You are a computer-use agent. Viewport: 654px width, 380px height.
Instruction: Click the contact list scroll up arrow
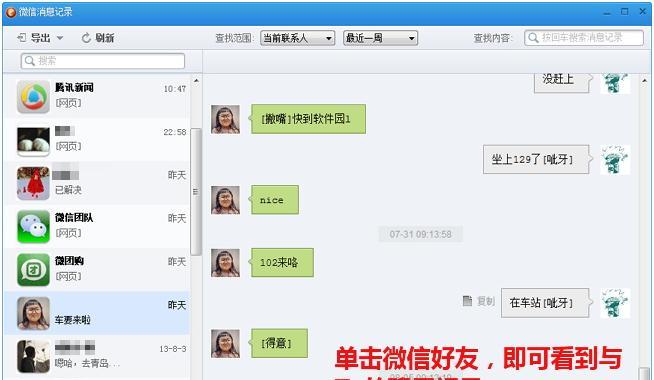196,80
